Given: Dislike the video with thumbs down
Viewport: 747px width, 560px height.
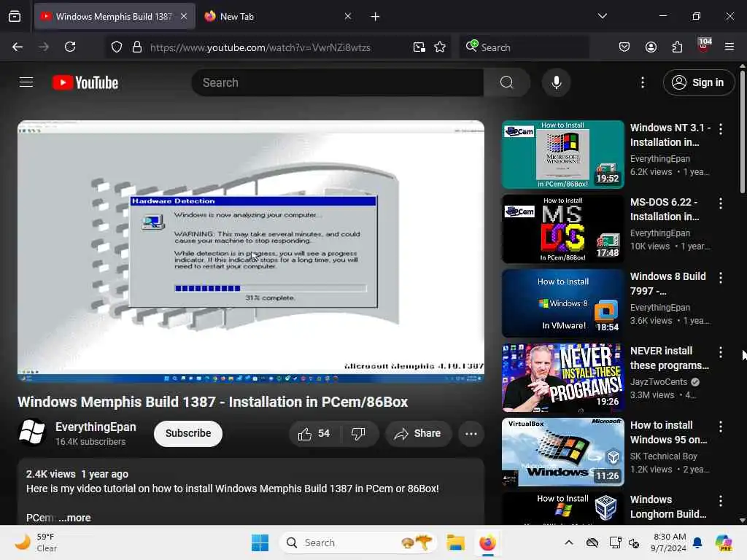Looking at the screenshot, I should pyautogui.click(x=358, y=433).
